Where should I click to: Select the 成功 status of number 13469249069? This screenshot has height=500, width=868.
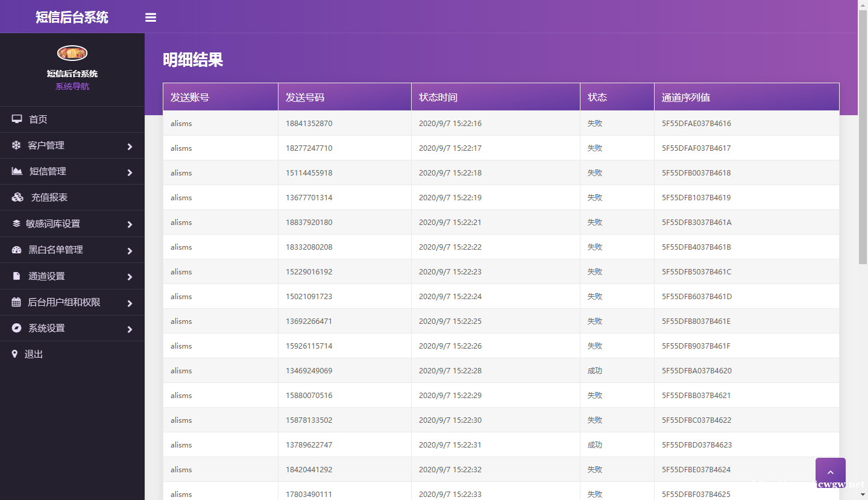coord(594,370)
